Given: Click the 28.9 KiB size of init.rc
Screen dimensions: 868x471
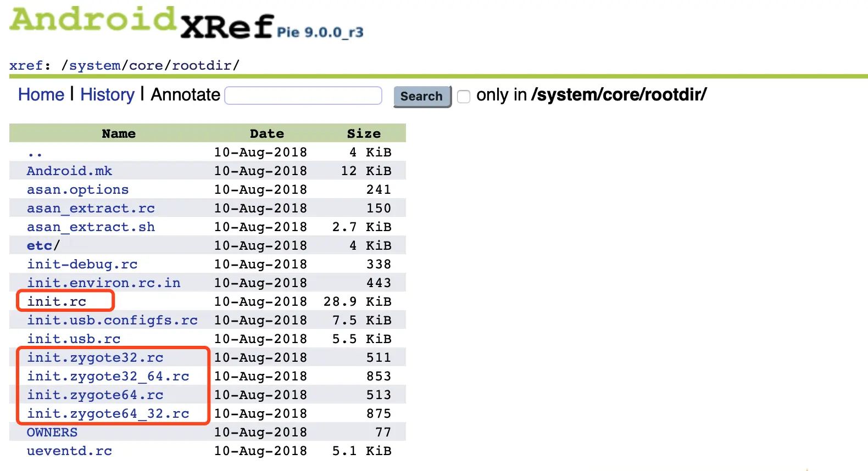Looking at the screenshot, I should coord(358,301).
